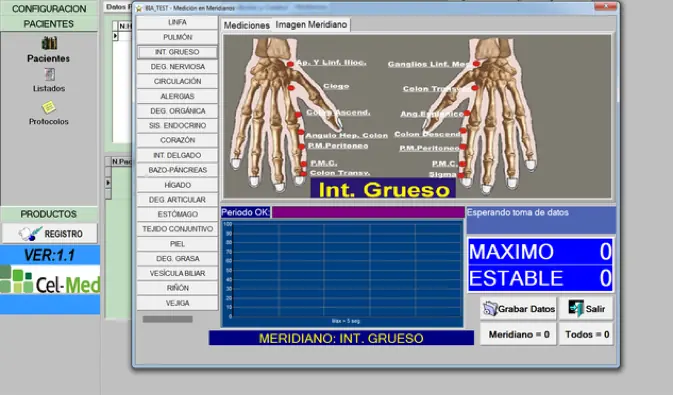Select the VEJIGA meridian button
Screen dimensions: 673x395
(x=177, y=303)
